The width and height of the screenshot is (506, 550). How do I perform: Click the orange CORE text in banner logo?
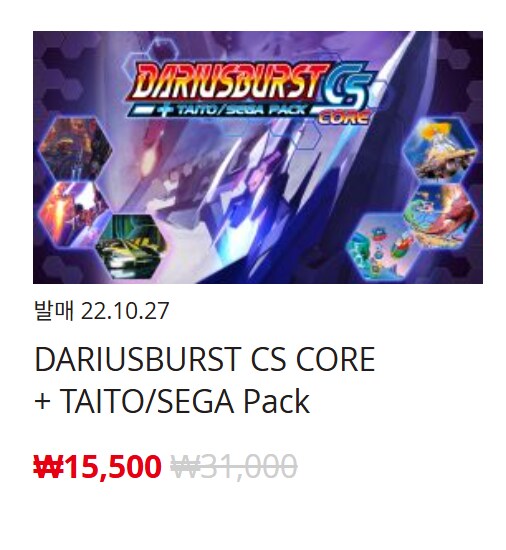(345, 117)
